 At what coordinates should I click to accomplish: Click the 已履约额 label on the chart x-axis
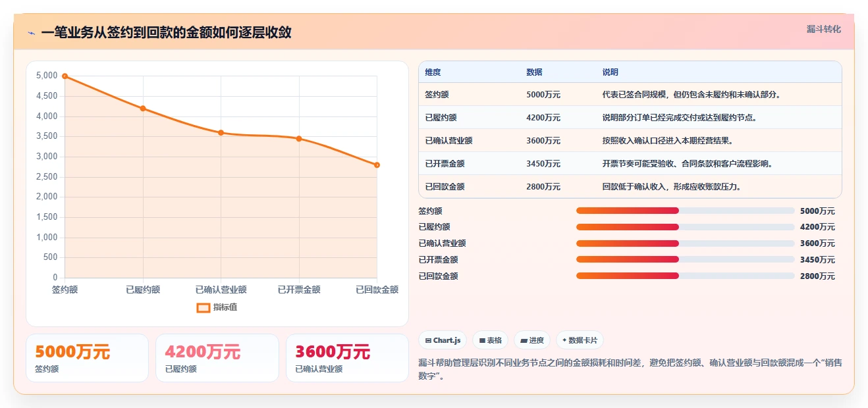tap(143, 290)
